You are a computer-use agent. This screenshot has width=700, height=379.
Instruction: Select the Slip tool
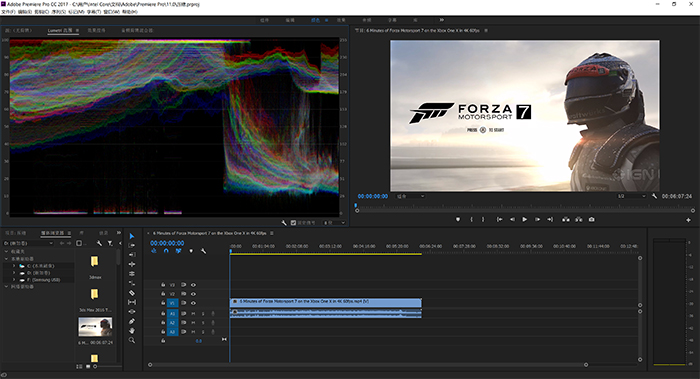click(x=132, y=302)
